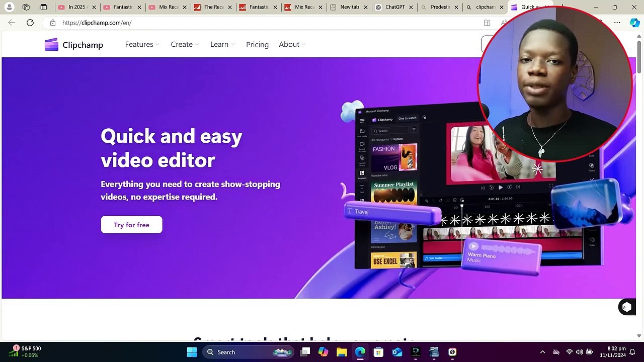The height and width of the screenshot is (362, 644).
Task: Close the New tab tab
Action: point(365,7)
